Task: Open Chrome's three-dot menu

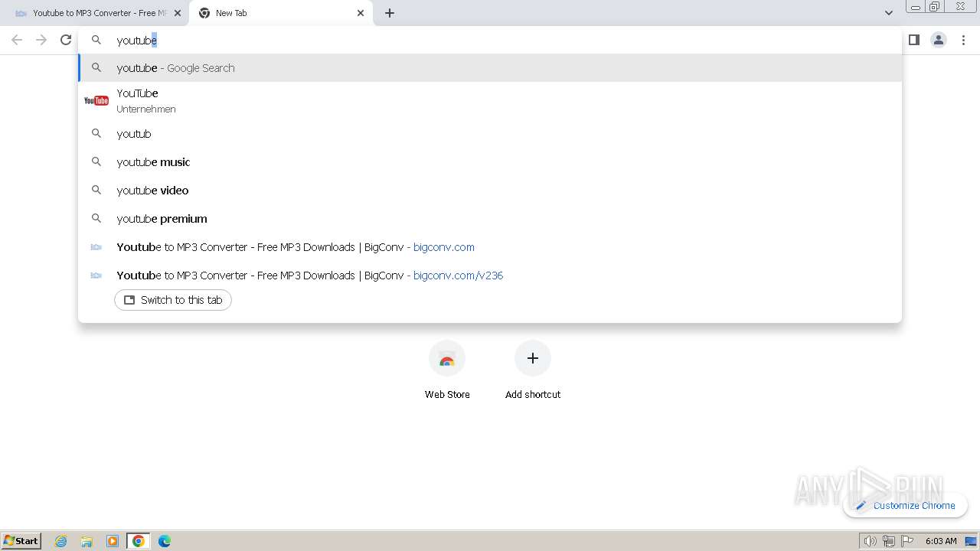Action: point(963,40)
